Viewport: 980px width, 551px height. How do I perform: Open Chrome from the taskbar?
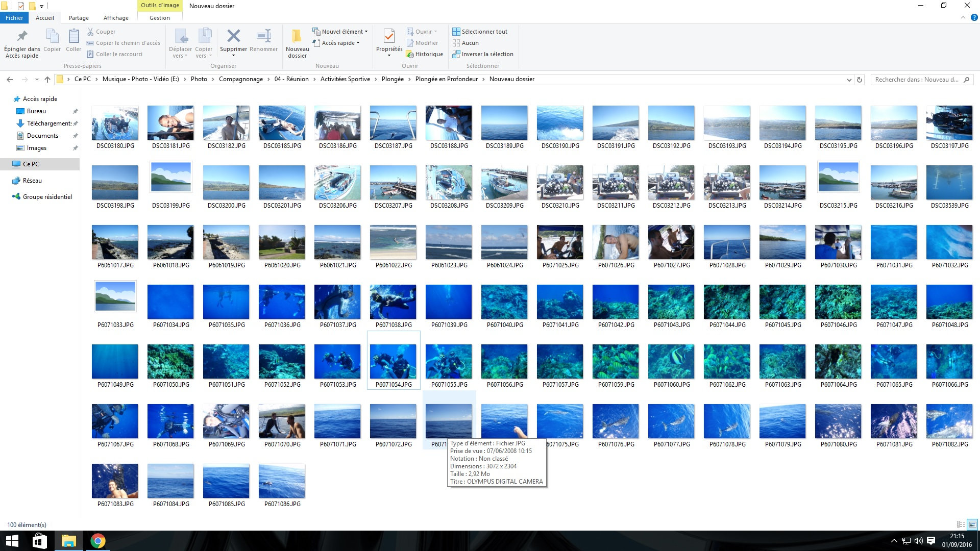[98, 541]
